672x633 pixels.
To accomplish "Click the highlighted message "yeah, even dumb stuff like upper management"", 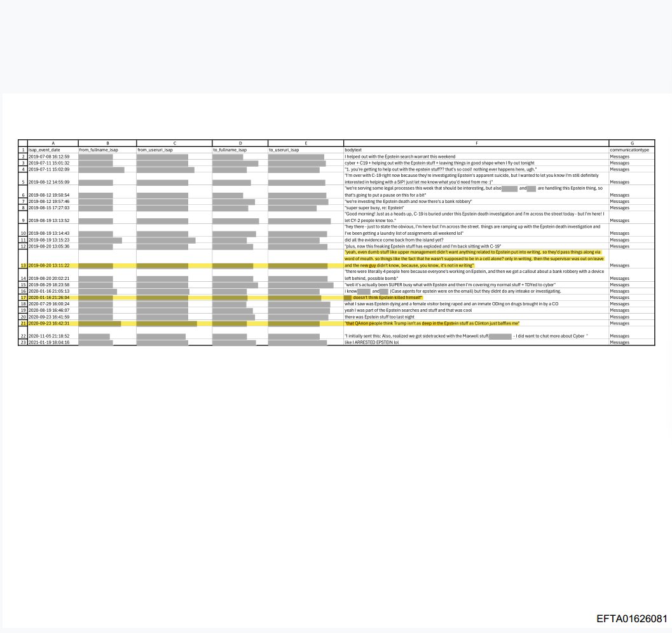I will pyautogui.click(x=476, y=259).
